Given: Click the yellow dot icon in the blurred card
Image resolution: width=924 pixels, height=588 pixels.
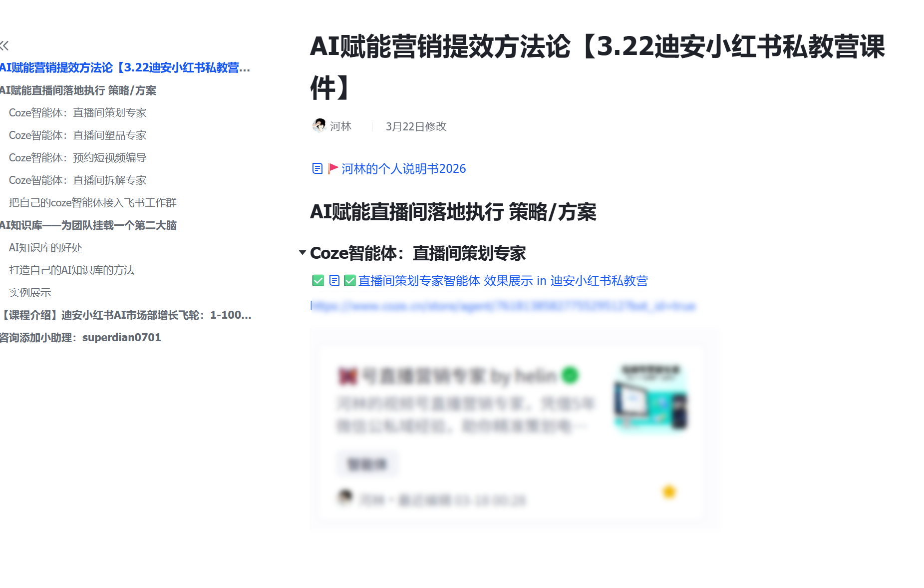Looking at the screenshot, I should point(669,492).
